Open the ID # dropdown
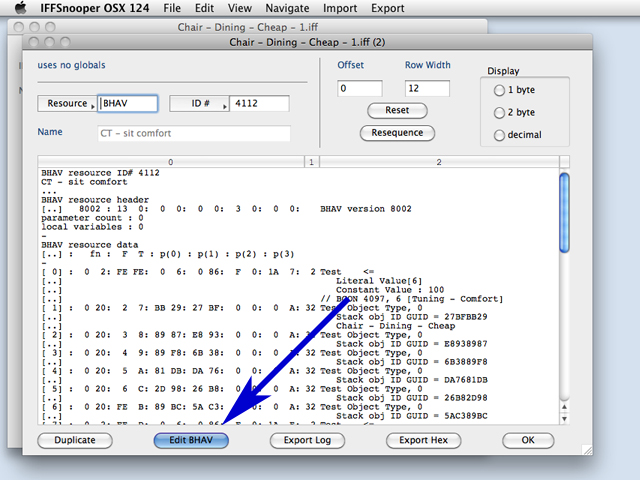Viewport: 640px width, 480px height. coord(198,104)
